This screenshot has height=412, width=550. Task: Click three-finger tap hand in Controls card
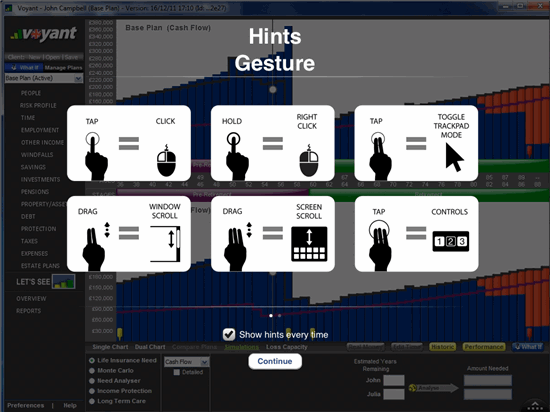(380, 245)
